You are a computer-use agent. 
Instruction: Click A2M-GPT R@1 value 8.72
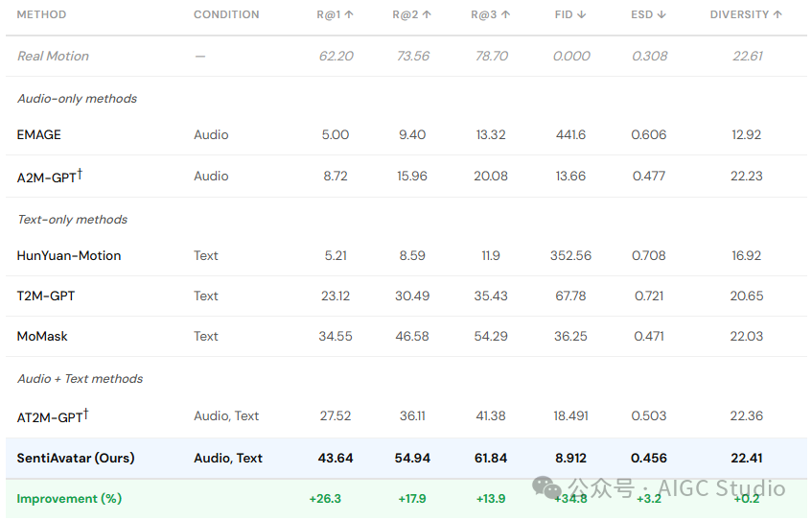pos(336,177)
